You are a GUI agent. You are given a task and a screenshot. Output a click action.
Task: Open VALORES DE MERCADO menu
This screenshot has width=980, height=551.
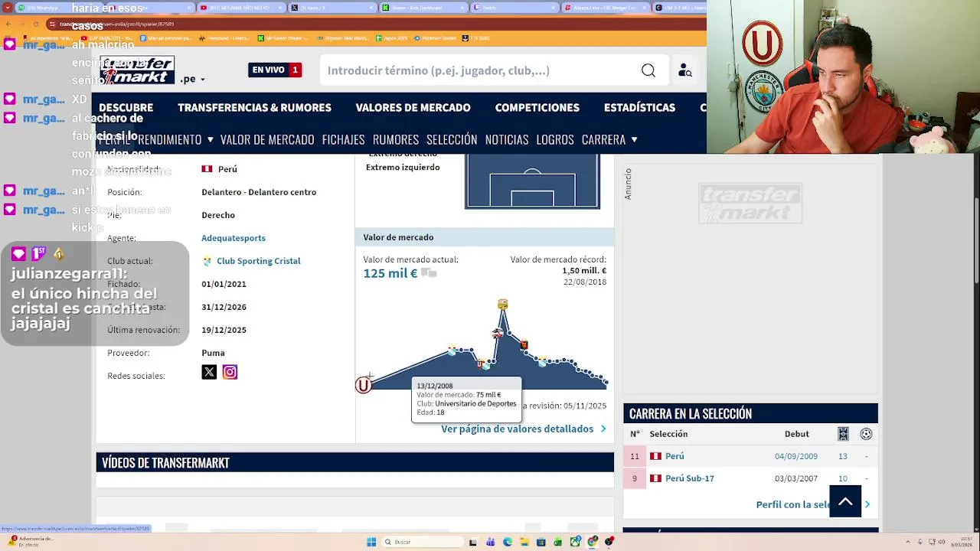pos(413,108)
